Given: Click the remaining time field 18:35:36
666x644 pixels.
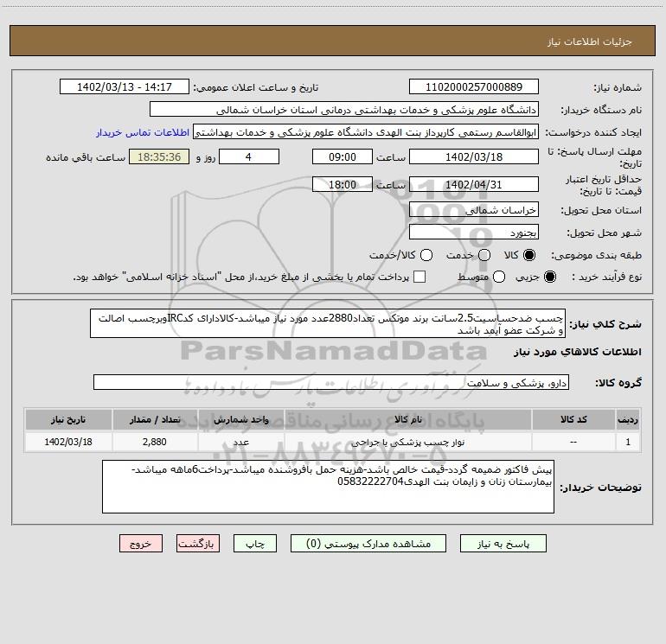Looking at the screenshot, I should (x=159, y=156).
